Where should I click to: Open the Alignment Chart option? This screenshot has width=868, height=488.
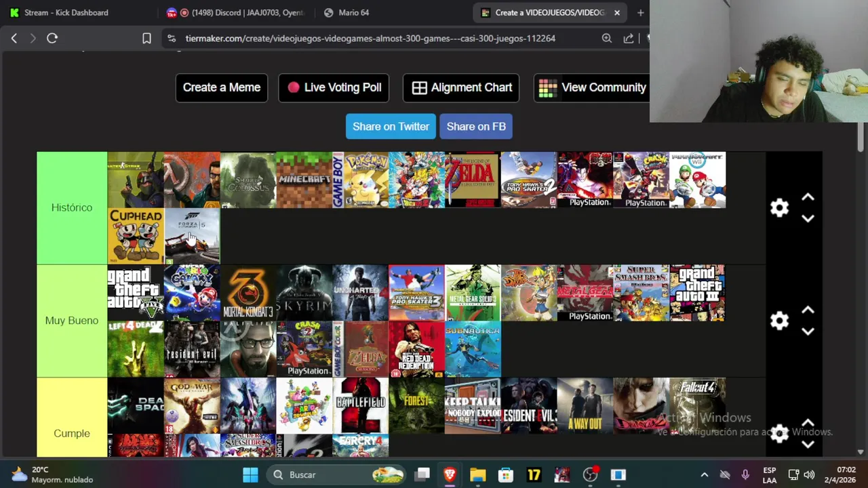click(461, 87)
